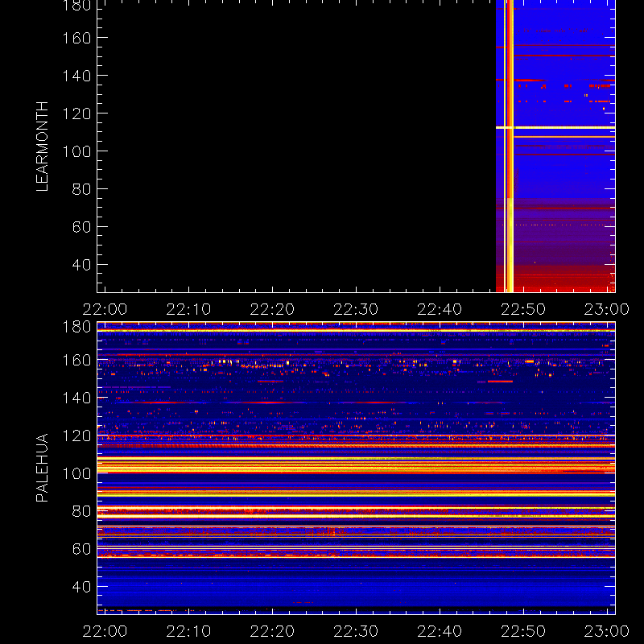Viewport: 644px width, 644px height.
Task: Select the 140 tick label on the Learmonth plot
Action: (76, 76)
